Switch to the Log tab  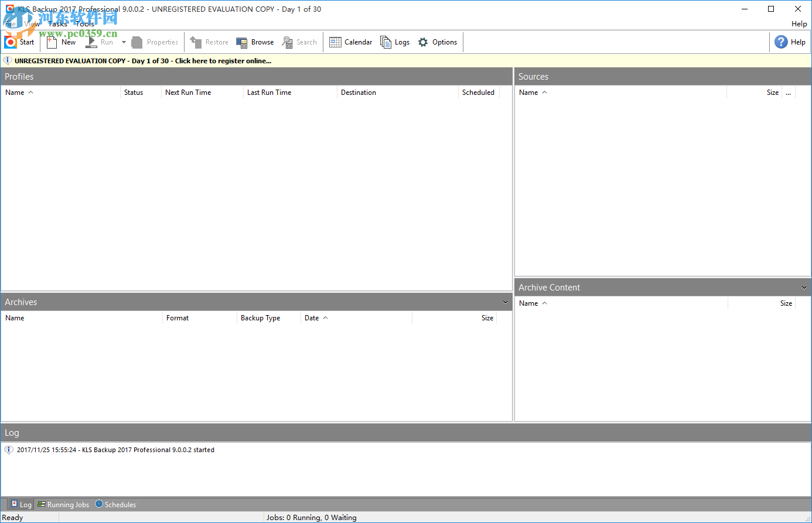click(21, 504)
